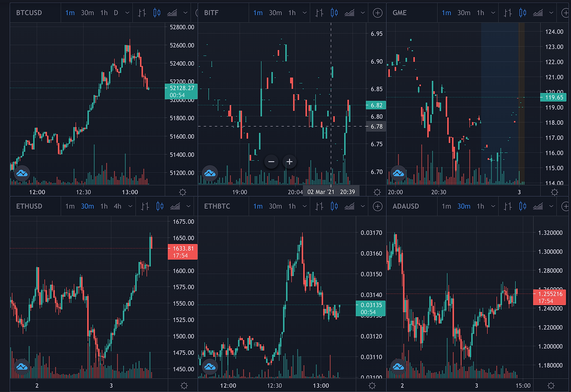Image resolution: width=571 pixels, height=392 pixels.
Task: Select candlestick style in ETHUSD panel
Action: pos(160,206)
